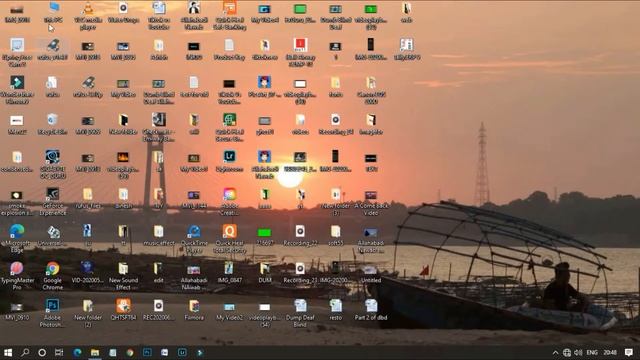Open Cortana from the taskbar
Image resolution: width=640 pixels, height=360 pixels.
point(42,353)
